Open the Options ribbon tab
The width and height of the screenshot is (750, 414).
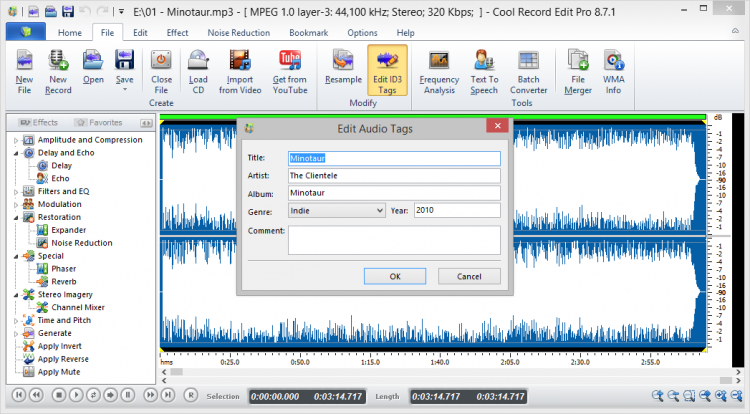[x=362, y=33]
